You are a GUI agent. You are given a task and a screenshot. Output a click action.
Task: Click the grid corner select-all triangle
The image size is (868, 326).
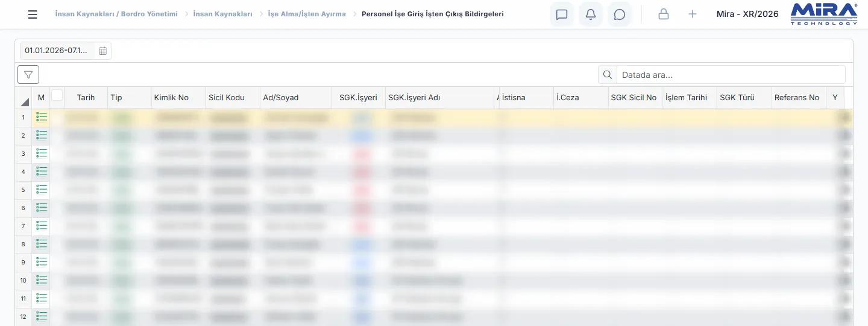[25, 101]
